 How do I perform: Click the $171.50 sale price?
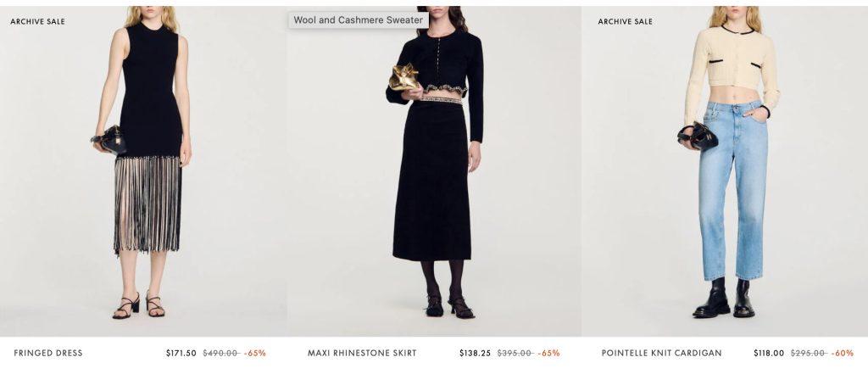(x=181, y=353)
